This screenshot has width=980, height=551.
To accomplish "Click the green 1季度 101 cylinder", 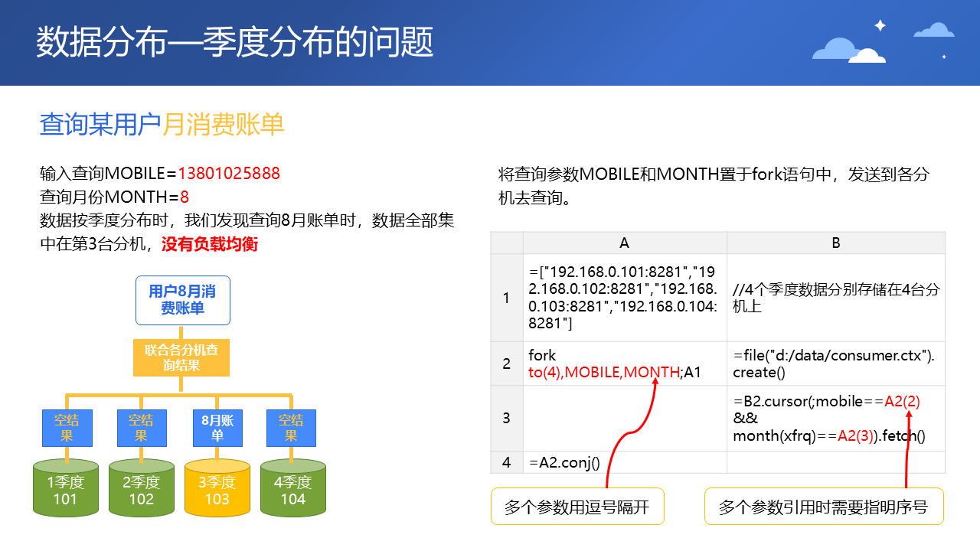I will click(x=66, y=487).
